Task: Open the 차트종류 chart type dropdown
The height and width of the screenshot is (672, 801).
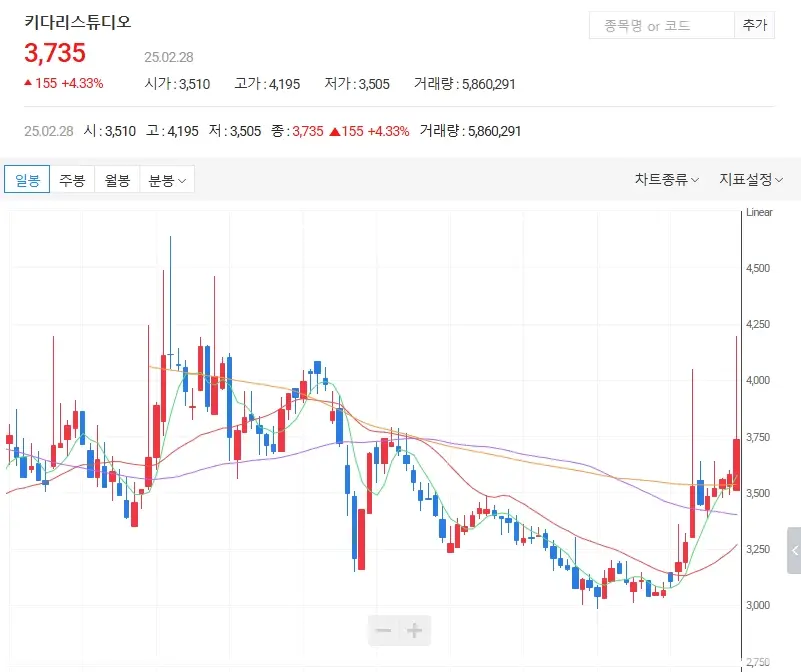Action: 667,179
